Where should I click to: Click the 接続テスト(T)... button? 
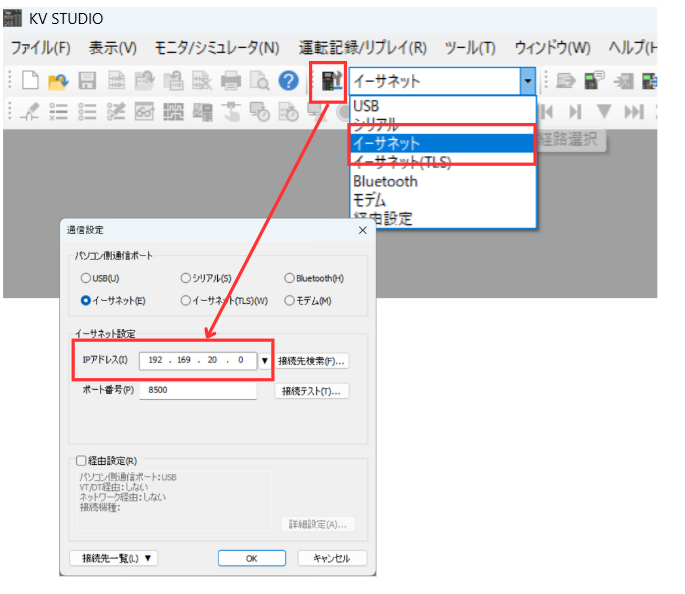pos(311,391)
